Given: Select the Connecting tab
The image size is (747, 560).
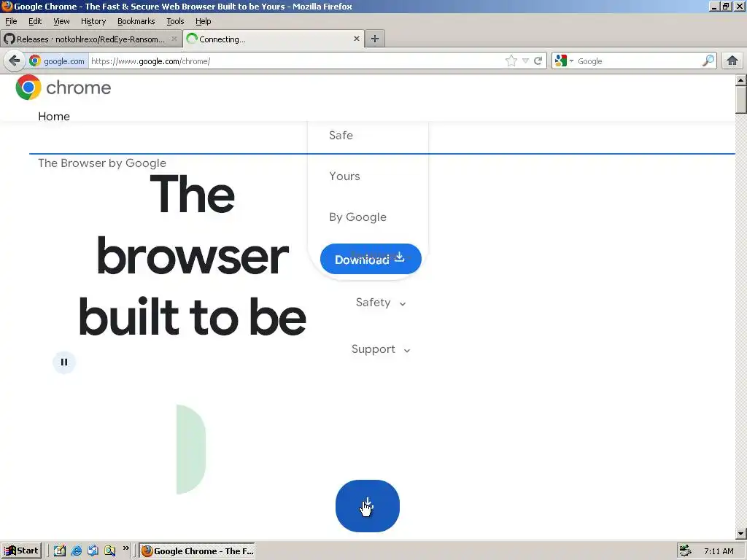Looking at the screenshot, I should coord(274,39).
